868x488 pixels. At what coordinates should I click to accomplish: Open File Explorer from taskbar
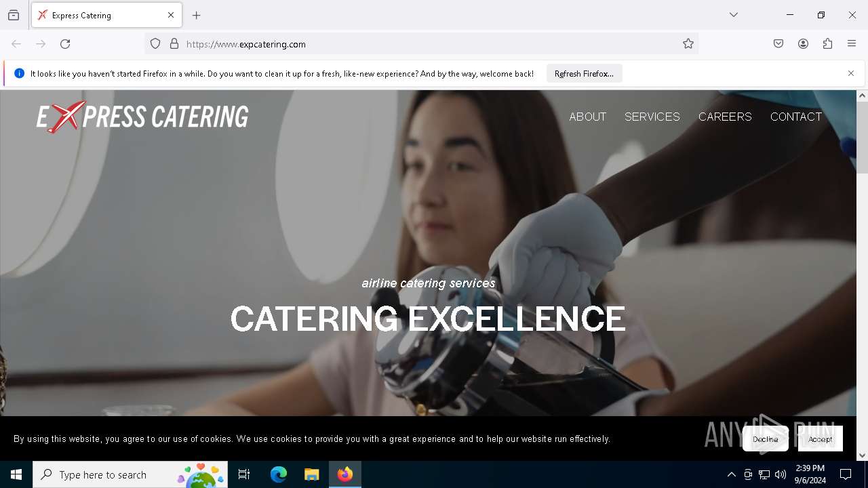pyautogui.click(x=312, y=474)
